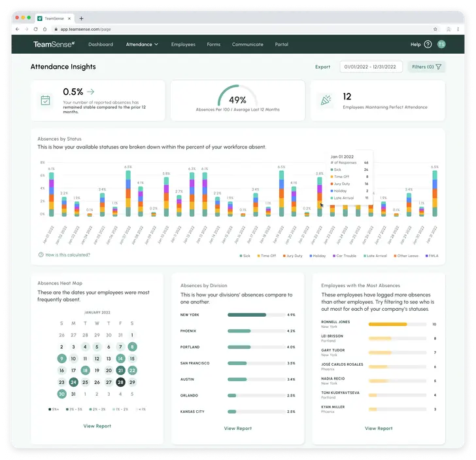View Report for Employees with Most Absences
This screenshot has height=460, width=476.
tap(379, 428)
